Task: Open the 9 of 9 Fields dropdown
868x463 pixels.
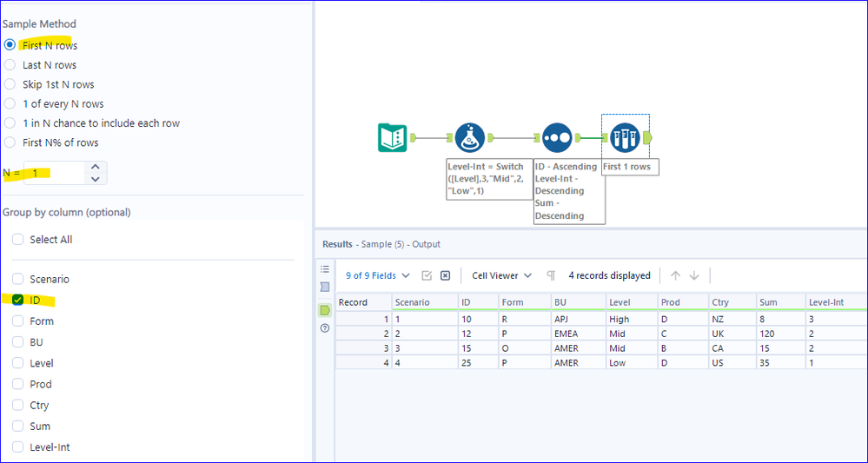Action: tap(378, 275)
